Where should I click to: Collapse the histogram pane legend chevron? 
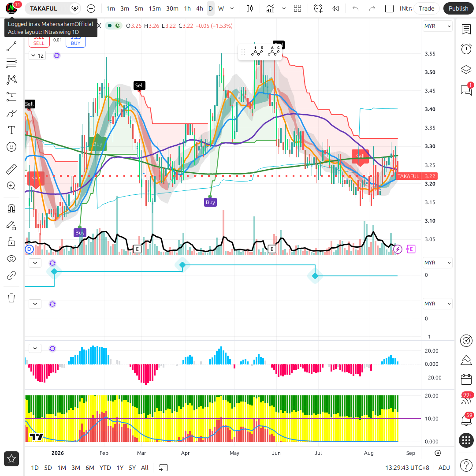pos(35,349)
